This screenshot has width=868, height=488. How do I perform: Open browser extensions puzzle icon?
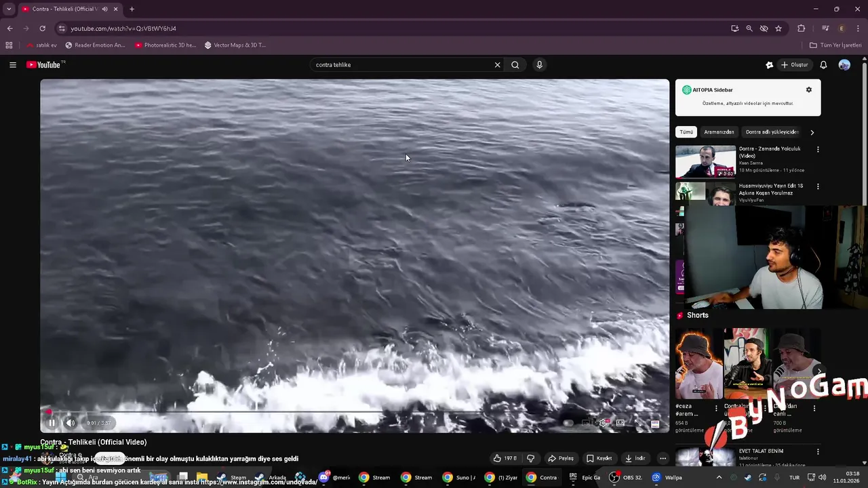802,28
